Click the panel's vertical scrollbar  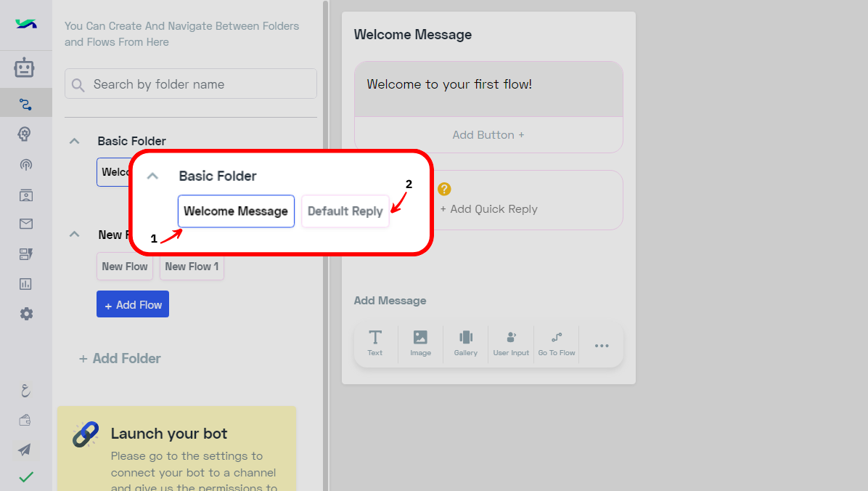(x=325, y=245)
